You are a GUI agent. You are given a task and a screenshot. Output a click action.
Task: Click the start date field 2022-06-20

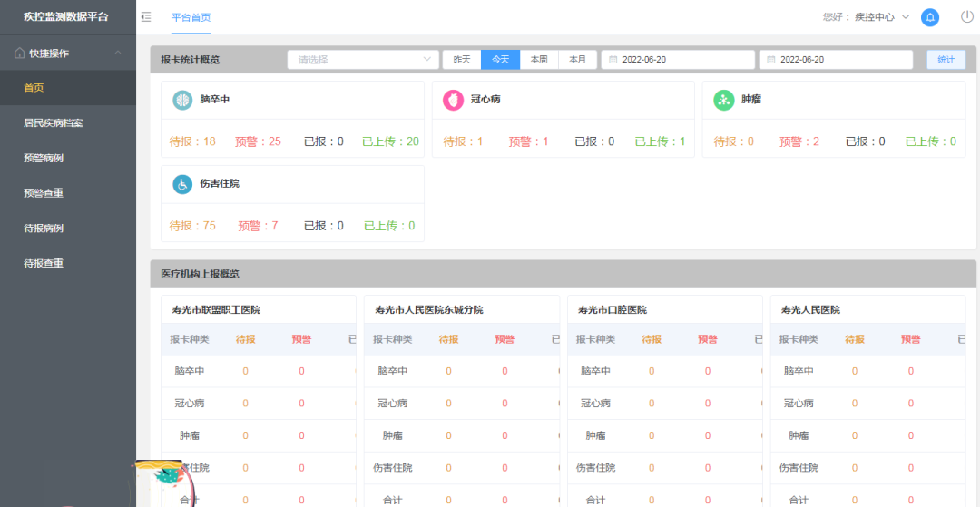[677, 60]
